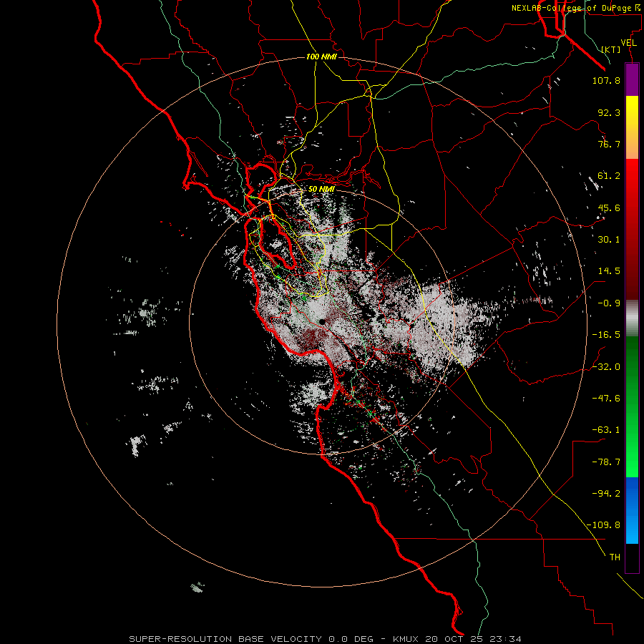The width and height of the screenshot is (644, 644).
Task: Click the -63.1 velocity scale value
Action: coord(606,430)
